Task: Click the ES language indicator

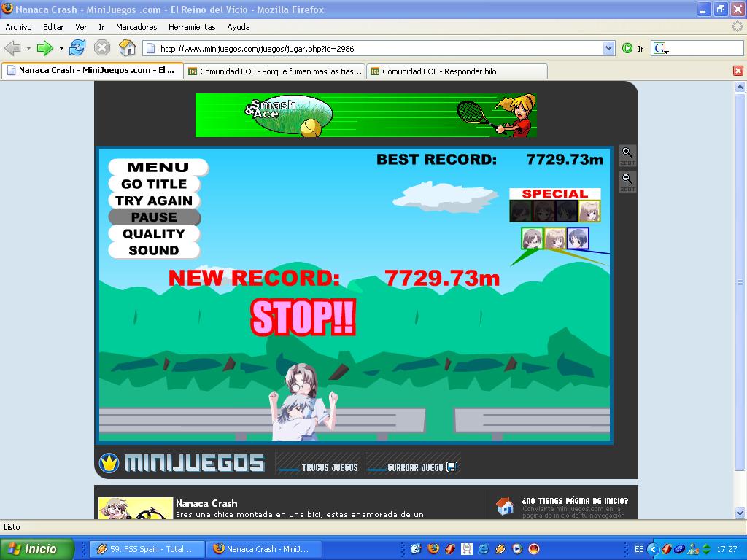Action: point(639,549)
